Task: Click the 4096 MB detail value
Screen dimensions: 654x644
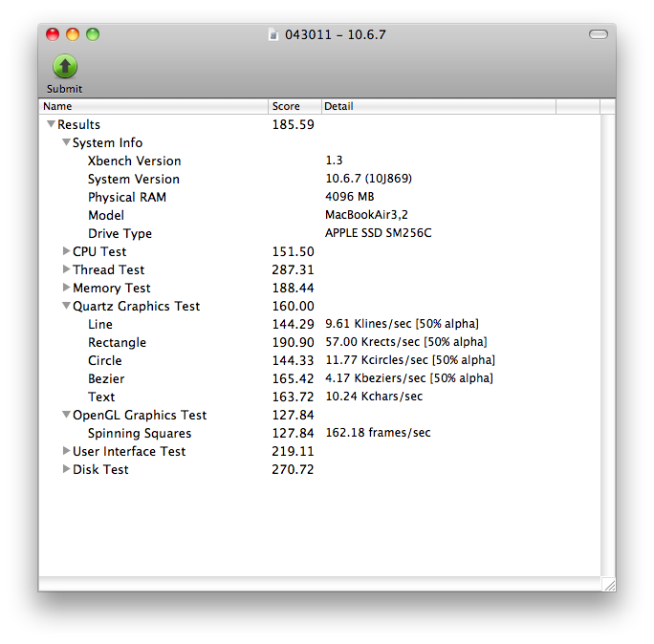Action: coord(350,196)
